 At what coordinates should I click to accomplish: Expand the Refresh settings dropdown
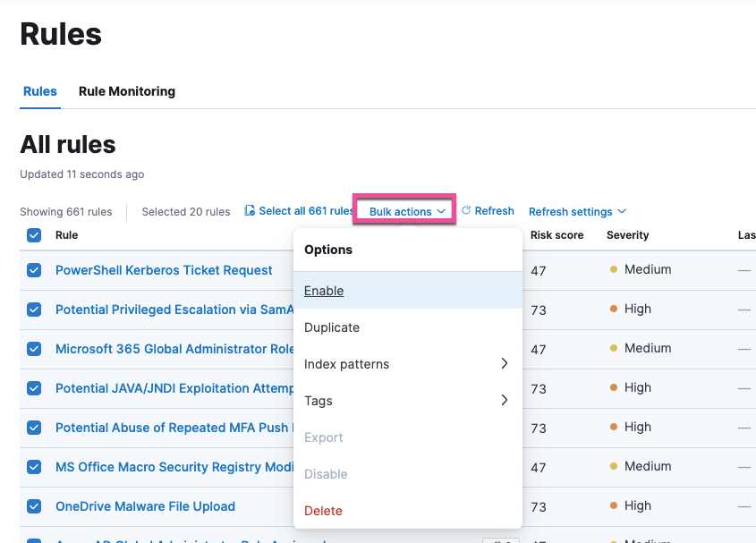click(577, 212)
